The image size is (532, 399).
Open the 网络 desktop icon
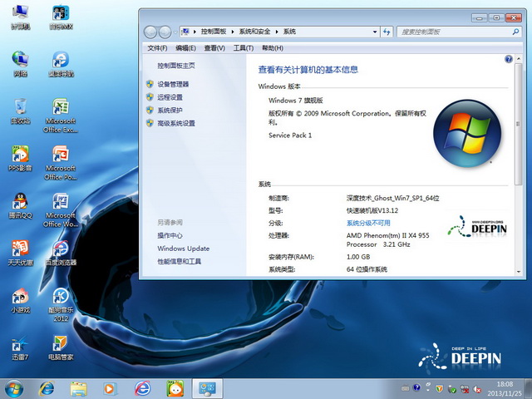pyautogui.click(x=20, y=64)
